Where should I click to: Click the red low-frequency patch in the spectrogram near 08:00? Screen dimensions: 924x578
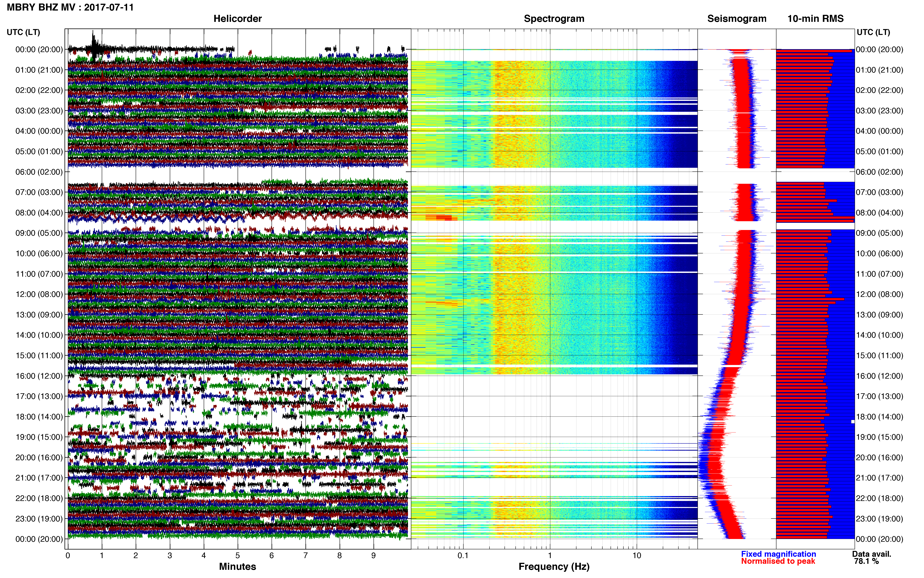[x=441, y=218]
